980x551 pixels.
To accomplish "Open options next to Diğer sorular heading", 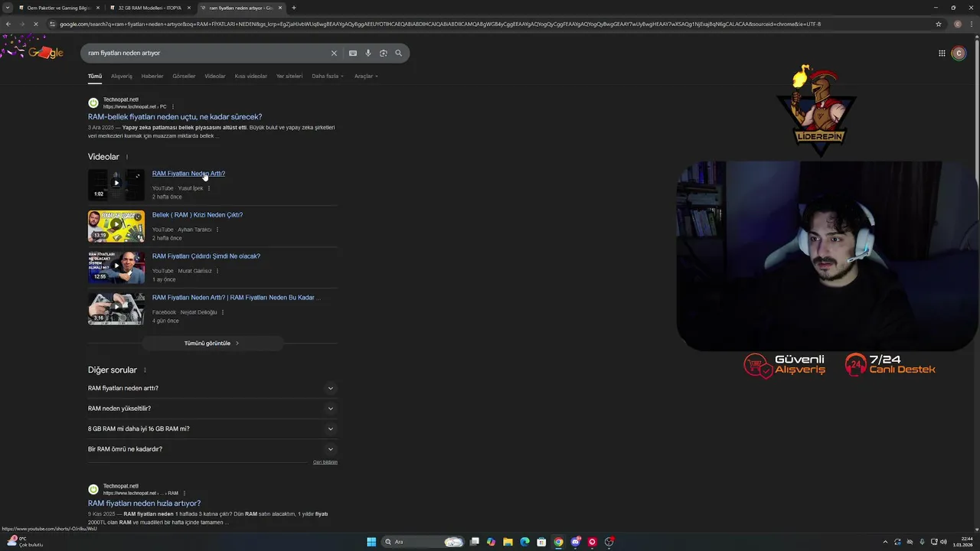I will pyautogui.click(x=145, y=370).
